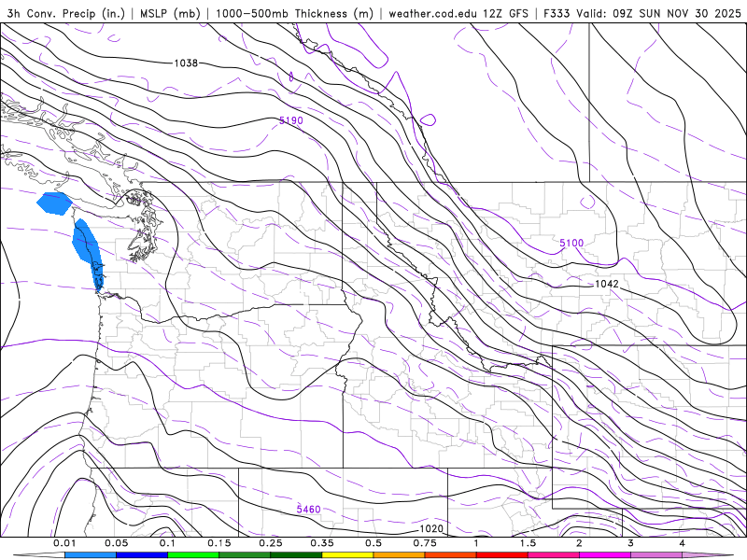Select the red 1–1.5 legend swatch
Viewport: 747px width, 560px height.
point(502,555)
